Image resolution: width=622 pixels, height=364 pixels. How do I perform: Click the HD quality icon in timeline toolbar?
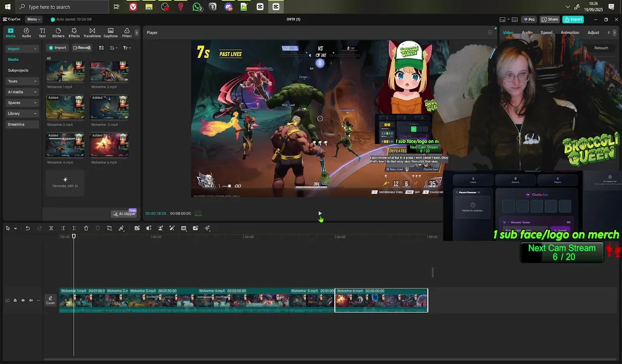[x=184, y=228]
